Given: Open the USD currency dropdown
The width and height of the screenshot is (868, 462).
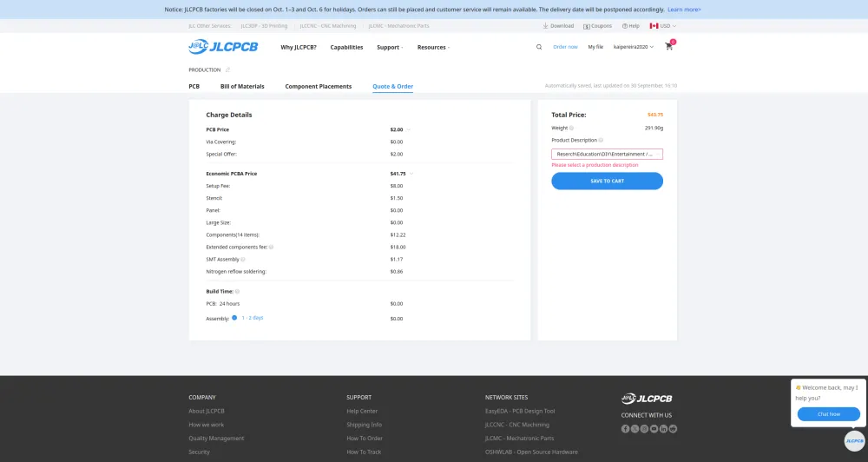Looking at the screenshot, I should [x=664, y=26].
